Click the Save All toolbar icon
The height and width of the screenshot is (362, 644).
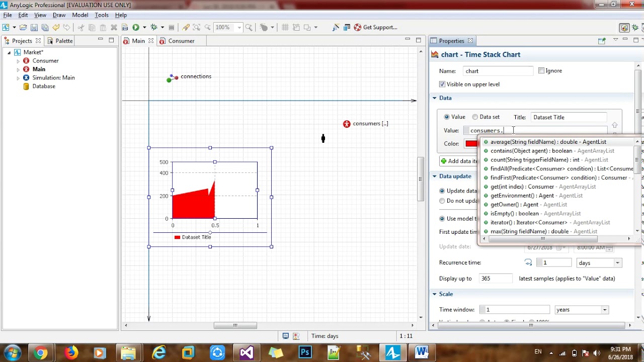pyautogui.click(x=45, y=27)
